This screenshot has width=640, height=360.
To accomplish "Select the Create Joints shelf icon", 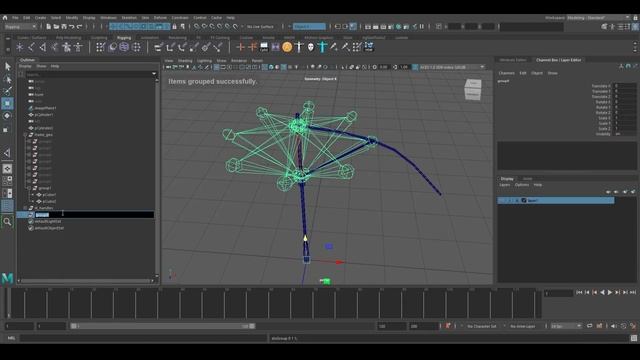I will pos(31,47).
